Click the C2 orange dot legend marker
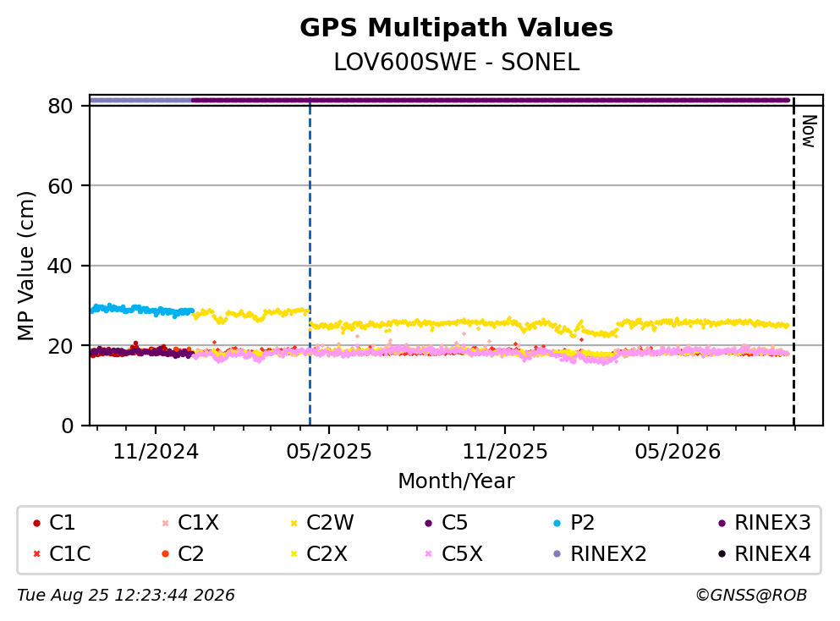 point(165,553)
